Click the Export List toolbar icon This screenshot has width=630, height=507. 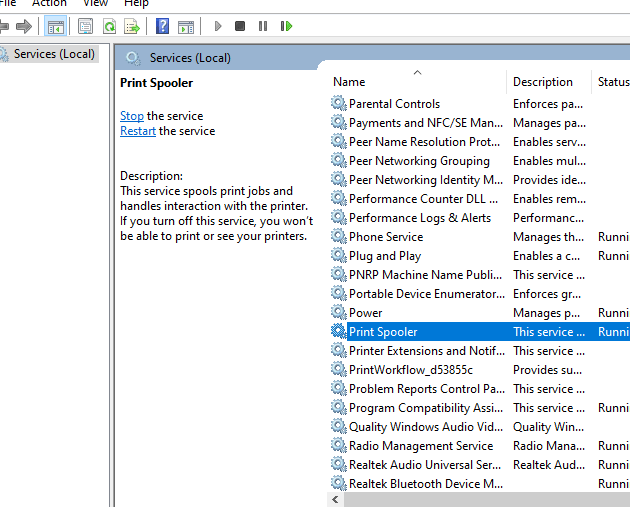[130, 26]
